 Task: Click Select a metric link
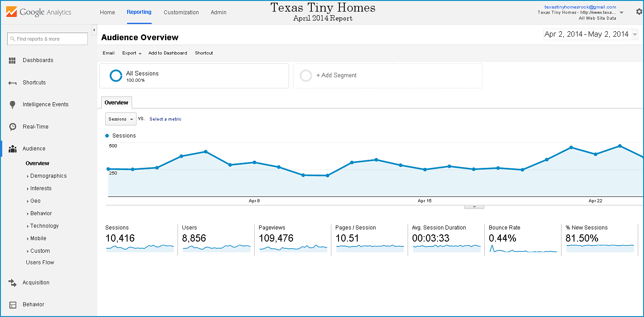pyautogui.click(x=165, y=119)
